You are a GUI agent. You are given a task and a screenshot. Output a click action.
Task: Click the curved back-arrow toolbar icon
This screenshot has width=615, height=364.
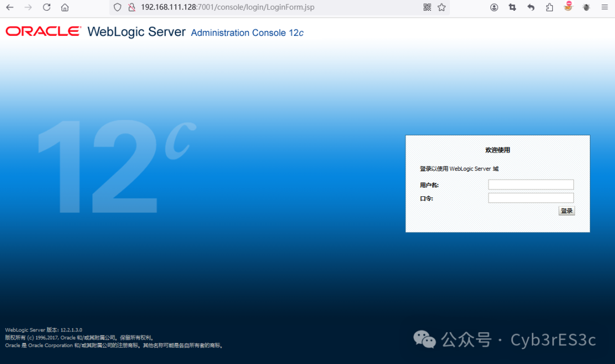point(531,7)
